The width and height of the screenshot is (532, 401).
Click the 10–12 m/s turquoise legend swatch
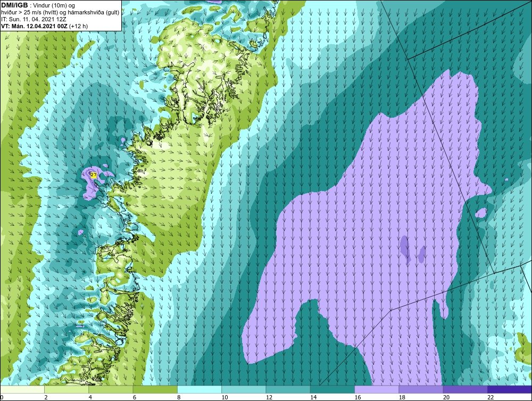click(x=244, y=389)
